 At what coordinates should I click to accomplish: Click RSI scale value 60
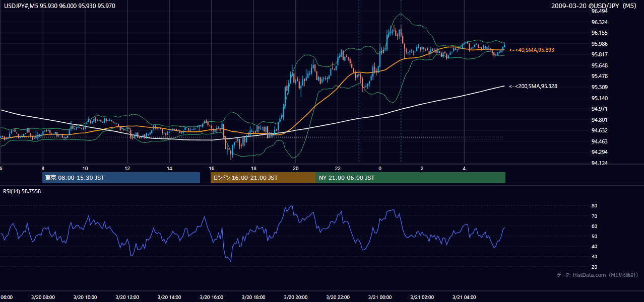[x=594, y=226]
